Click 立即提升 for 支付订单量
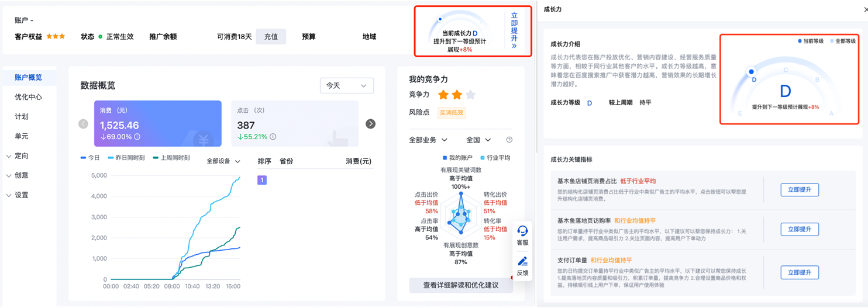Screen dimensions: 868x308 click(800, 272)
